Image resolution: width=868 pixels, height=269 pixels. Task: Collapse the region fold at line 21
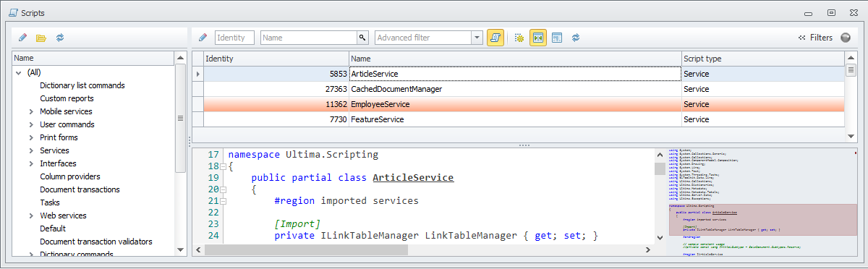coord(223,202)
